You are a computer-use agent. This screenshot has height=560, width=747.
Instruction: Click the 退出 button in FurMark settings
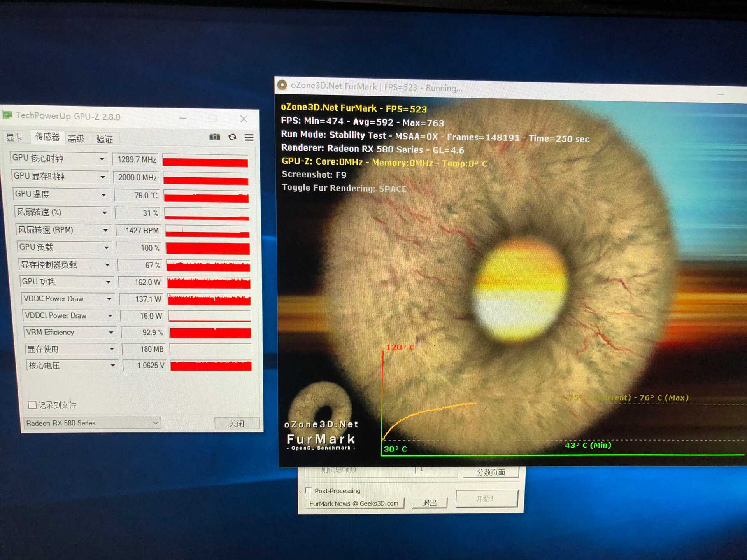tap(430, 503)
